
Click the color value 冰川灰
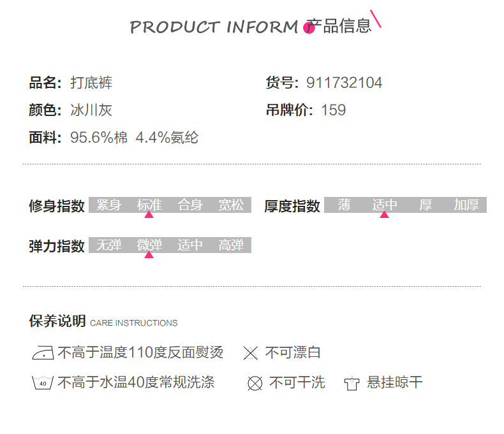91,110
